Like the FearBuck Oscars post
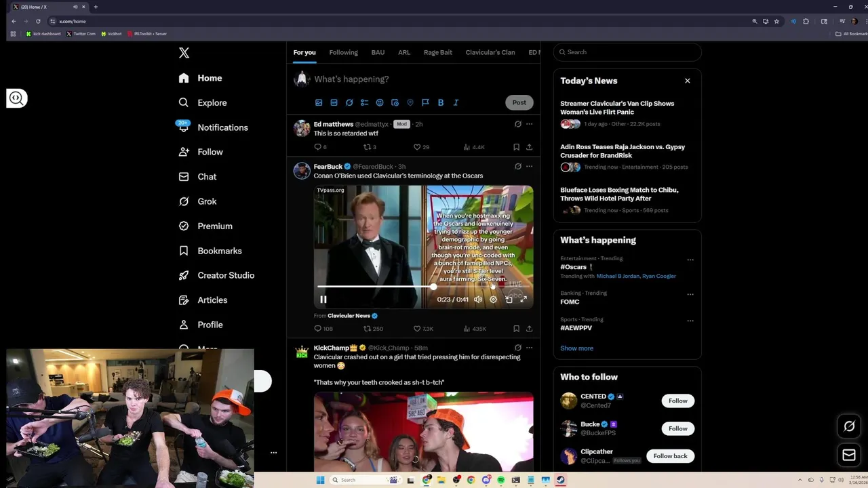Screen dimensions: 868x488 click(417, 328)
